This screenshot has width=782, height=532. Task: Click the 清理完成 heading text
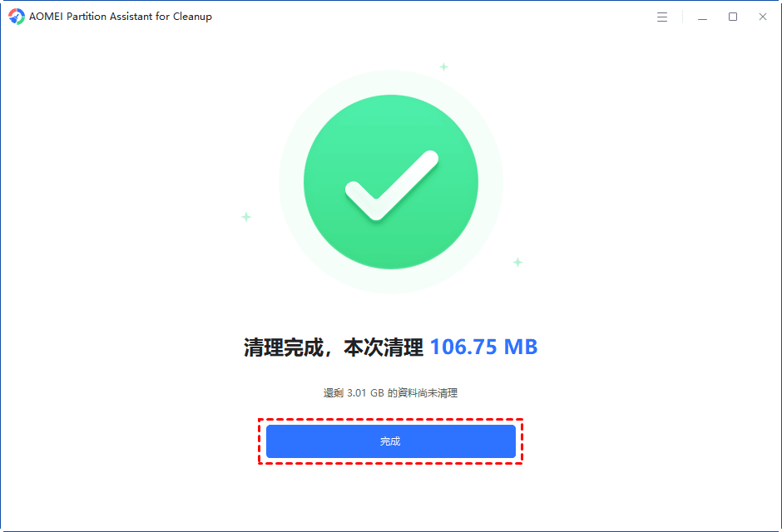coord(284,347)
